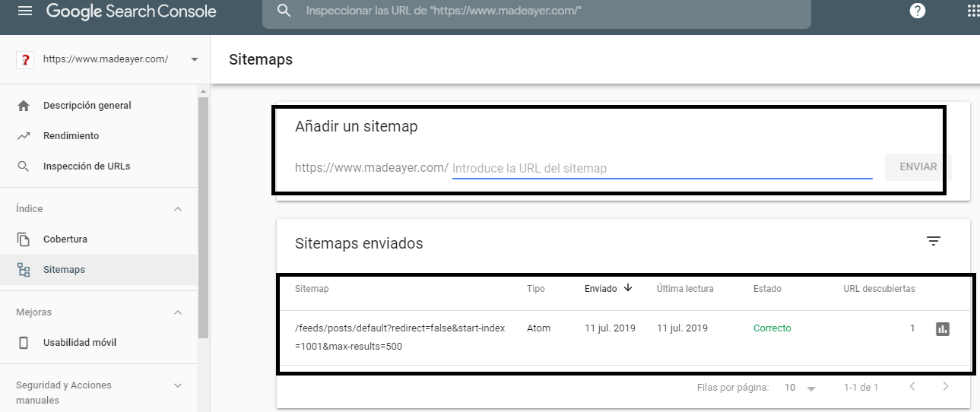Click the ENVIAR button

(x=918, y=166)
